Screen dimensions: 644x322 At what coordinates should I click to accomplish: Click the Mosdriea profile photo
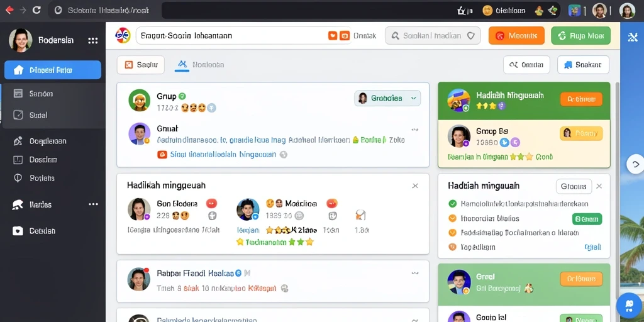(x=248, y=209)
